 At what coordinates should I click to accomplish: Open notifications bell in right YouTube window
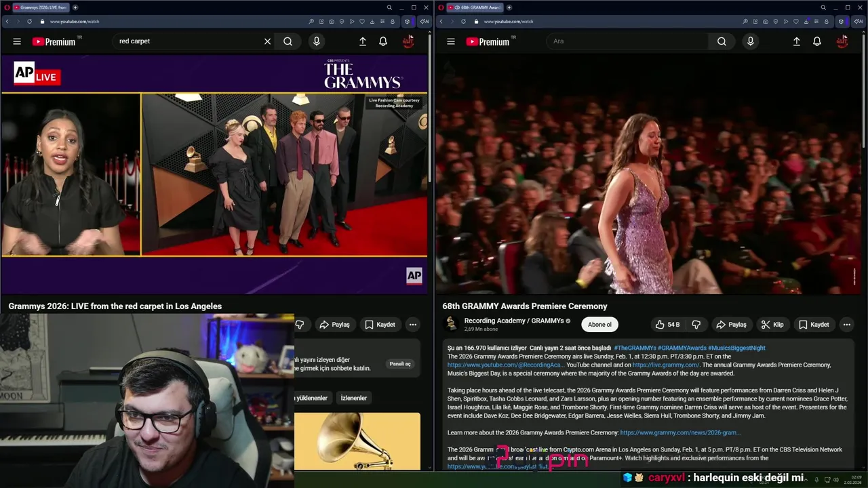click(x=817, y=41)
